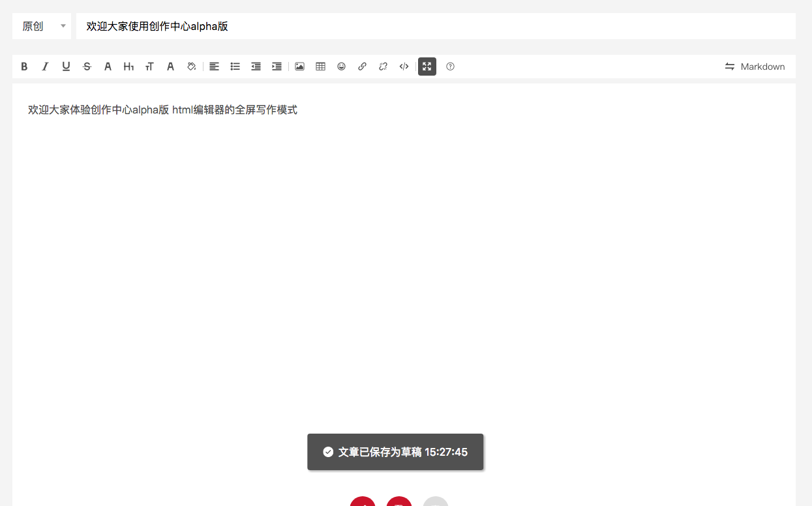Decrease the paragraph indent

pos(256,67)
